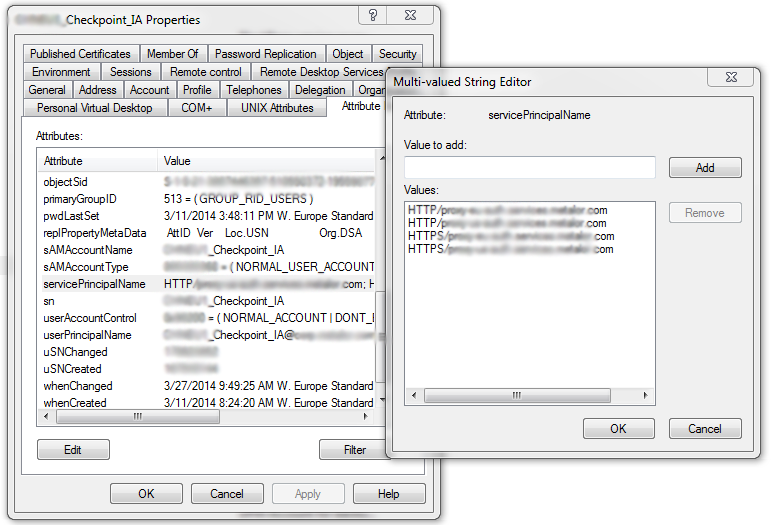Click the Value to add input field
Image resolution: width=773 pixels, height=525 pixels.
click(x=529, y=168)
